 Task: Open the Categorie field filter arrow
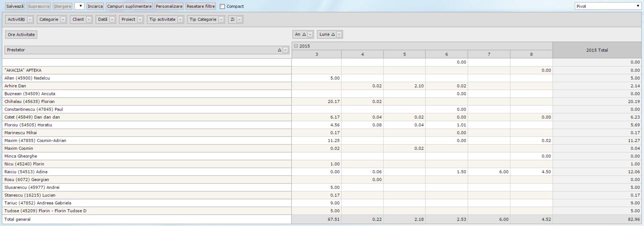(x=63, y=20)
